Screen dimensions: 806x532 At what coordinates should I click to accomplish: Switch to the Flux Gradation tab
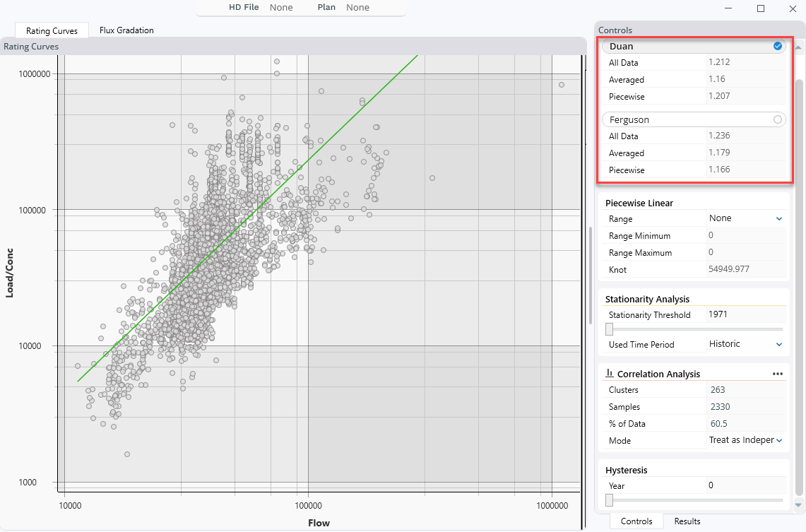tap(126, 30)
